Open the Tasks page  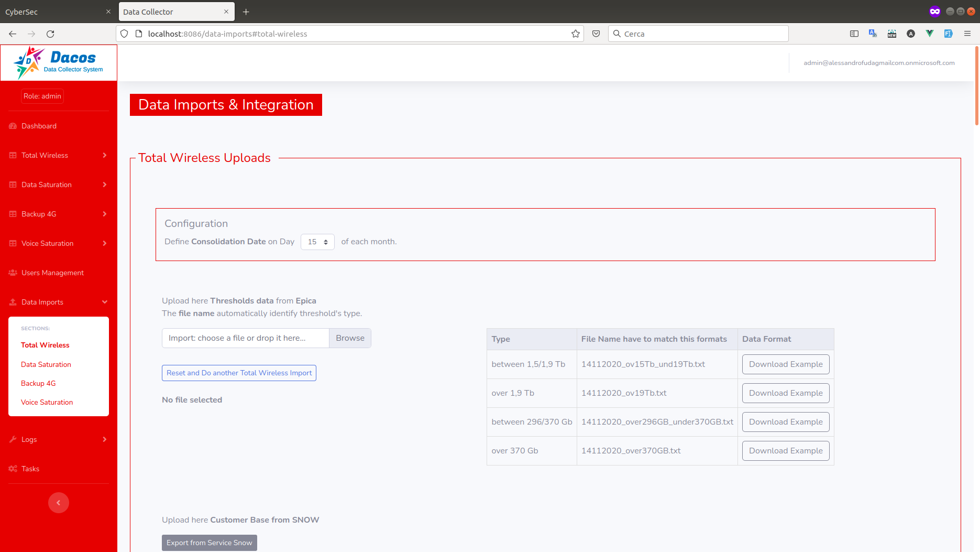click(x=30, y=469)
